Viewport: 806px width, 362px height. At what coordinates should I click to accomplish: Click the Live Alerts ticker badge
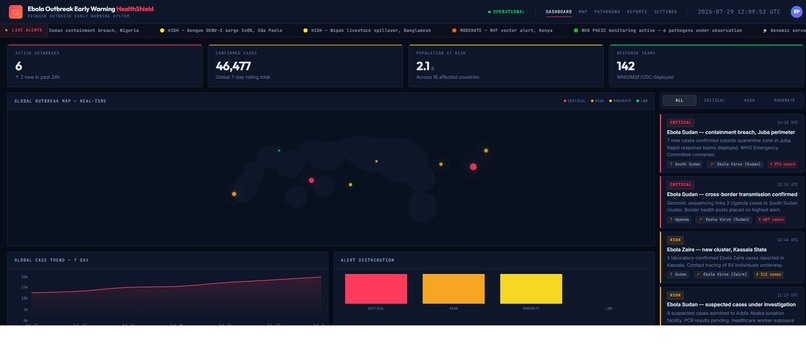(23, 30)
